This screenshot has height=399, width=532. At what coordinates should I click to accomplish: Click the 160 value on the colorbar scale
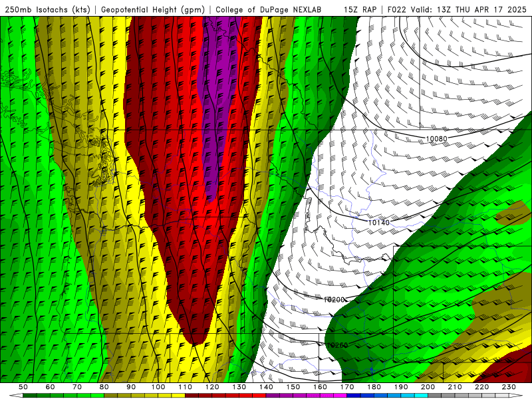[x=320, y=387]
